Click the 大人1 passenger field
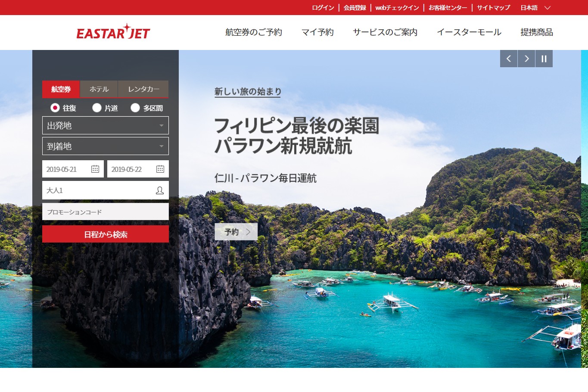 (106, 190)
